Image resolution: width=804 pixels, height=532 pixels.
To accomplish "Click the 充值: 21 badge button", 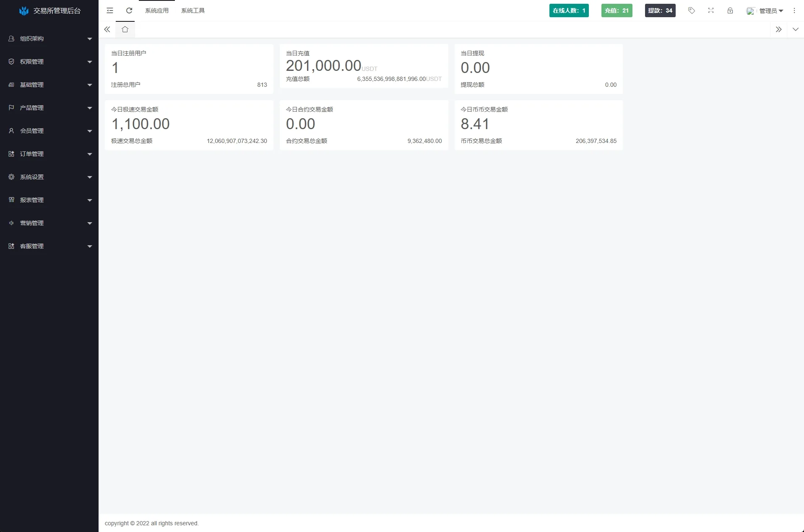I will pyautogui.click(x=617, y=10).
